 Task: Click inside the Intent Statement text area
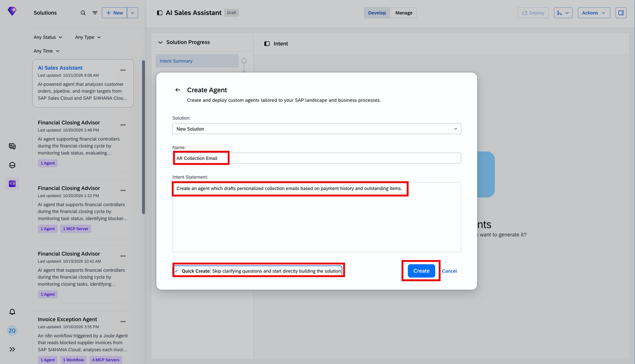click(x=317, y=217)
